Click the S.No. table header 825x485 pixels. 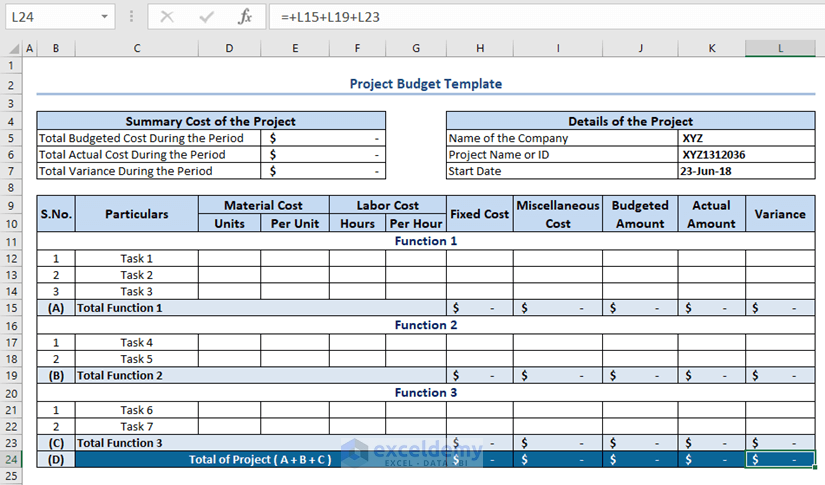[x=56, y=214]
